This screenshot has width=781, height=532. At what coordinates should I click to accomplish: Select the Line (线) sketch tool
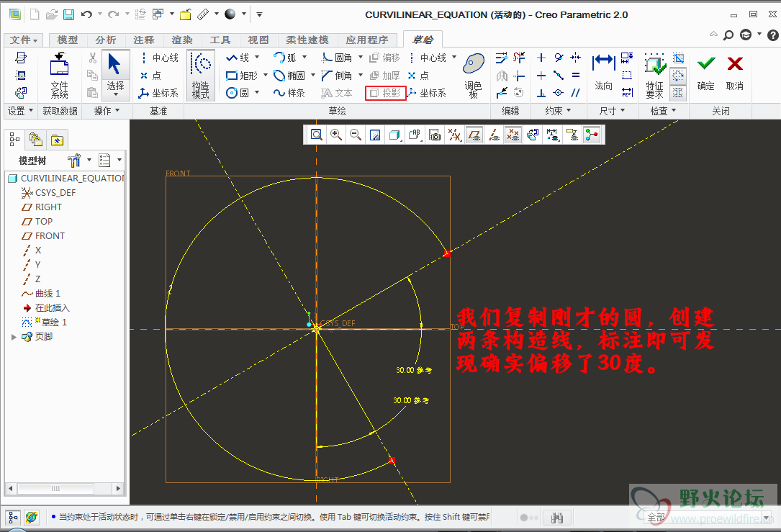coord(238,58)
